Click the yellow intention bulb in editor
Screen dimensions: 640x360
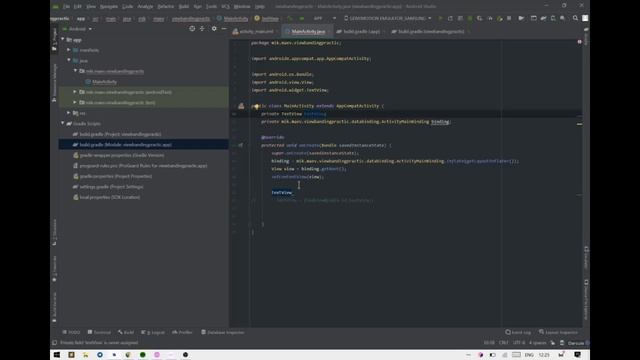tap(256, 107)
